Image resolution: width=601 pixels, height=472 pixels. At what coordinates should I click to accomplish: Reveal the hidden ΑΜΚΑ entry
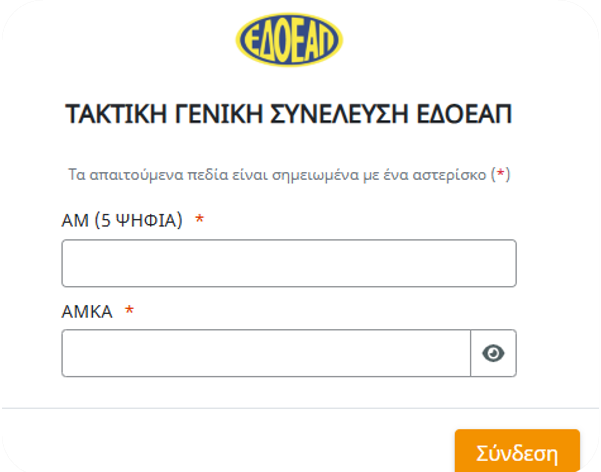(x=493, y=353)
